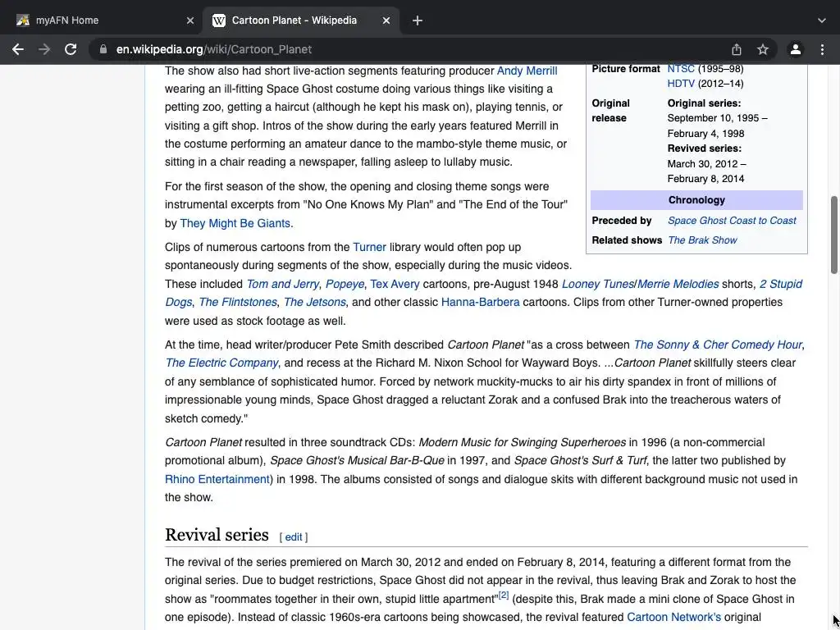Screen dimensions: 840x630
Task: Open The Jetsons link
Action: (x=314, y=302)
